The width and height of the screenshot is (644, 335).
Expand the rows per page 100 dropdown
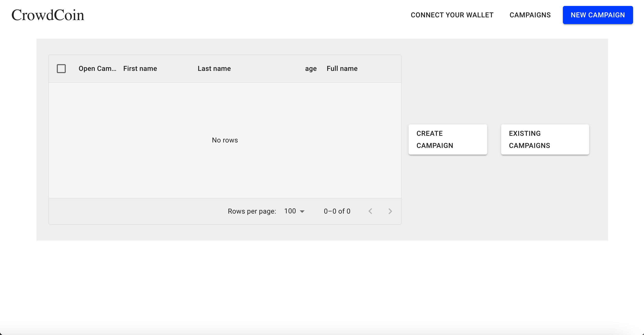coord(294,211)
